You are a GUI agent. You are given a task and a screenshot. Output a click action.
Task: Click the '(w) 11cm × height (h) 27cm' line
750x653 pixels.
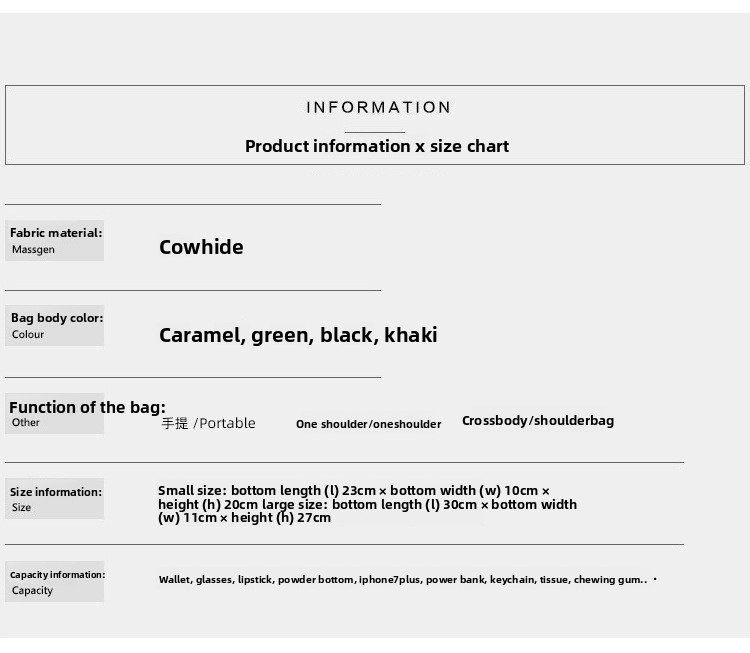pyautogui.click(x=244, y=518)
